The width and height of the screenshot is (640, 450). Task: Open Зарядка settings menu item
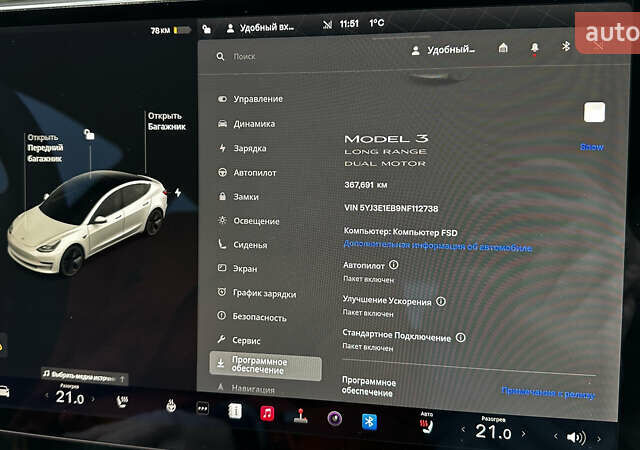click(250, 148)
